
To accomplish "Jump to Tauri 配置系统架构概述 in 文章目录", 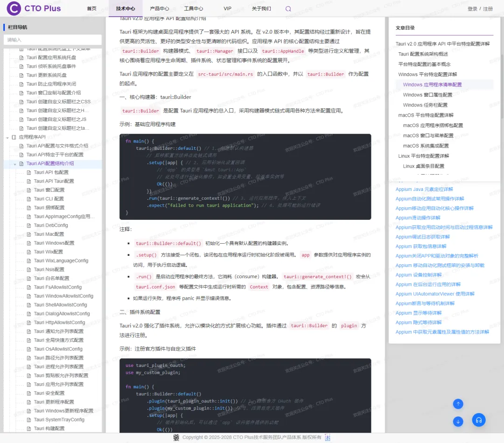I will (x=423, y=54).
